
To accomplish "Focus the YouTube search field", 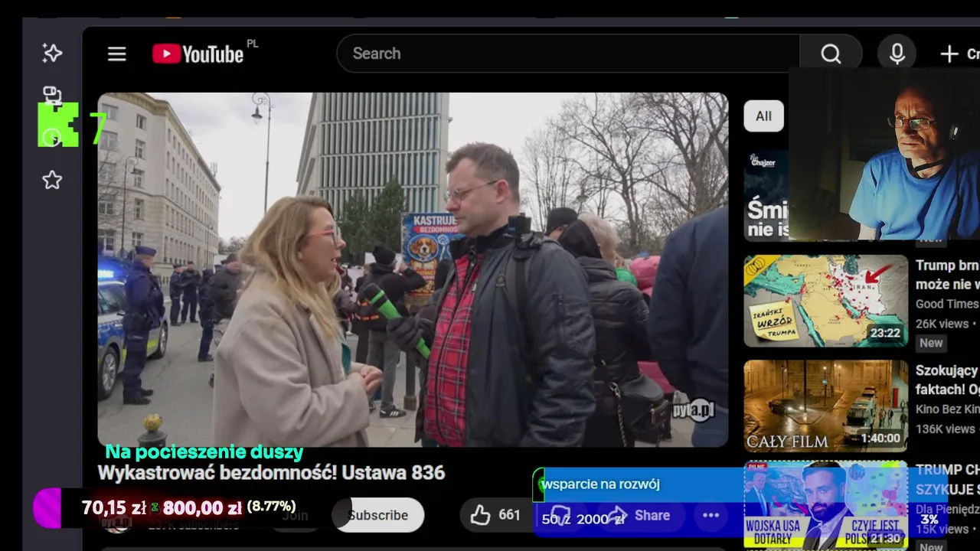I will click(x=568, y=54).
